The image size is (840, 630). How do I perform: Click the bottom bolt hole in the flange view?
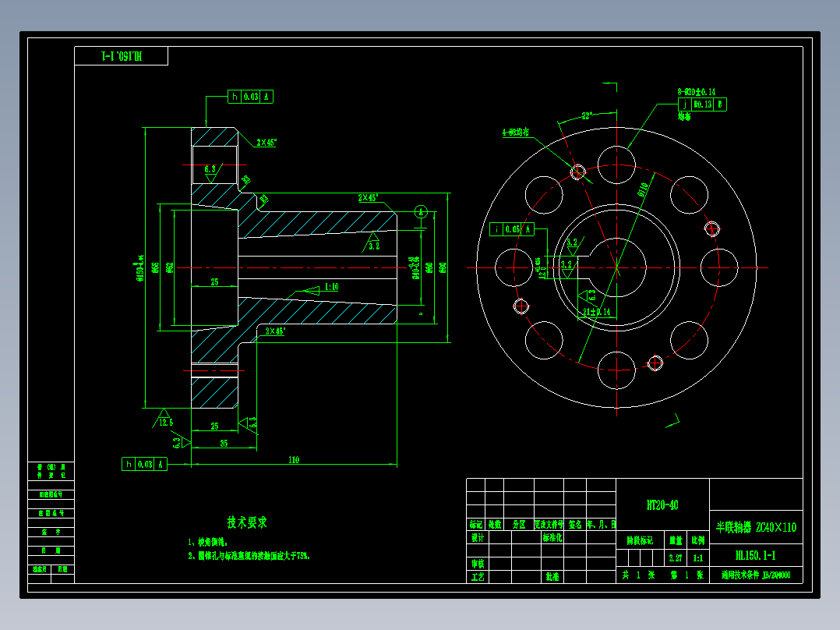pos(616,370)
